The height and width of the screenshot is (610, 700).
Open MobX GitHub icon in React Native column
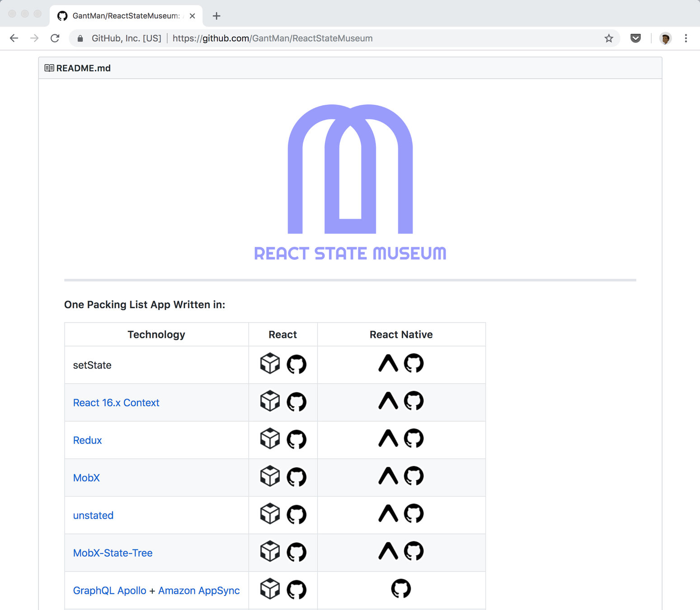tap(414, 475)
